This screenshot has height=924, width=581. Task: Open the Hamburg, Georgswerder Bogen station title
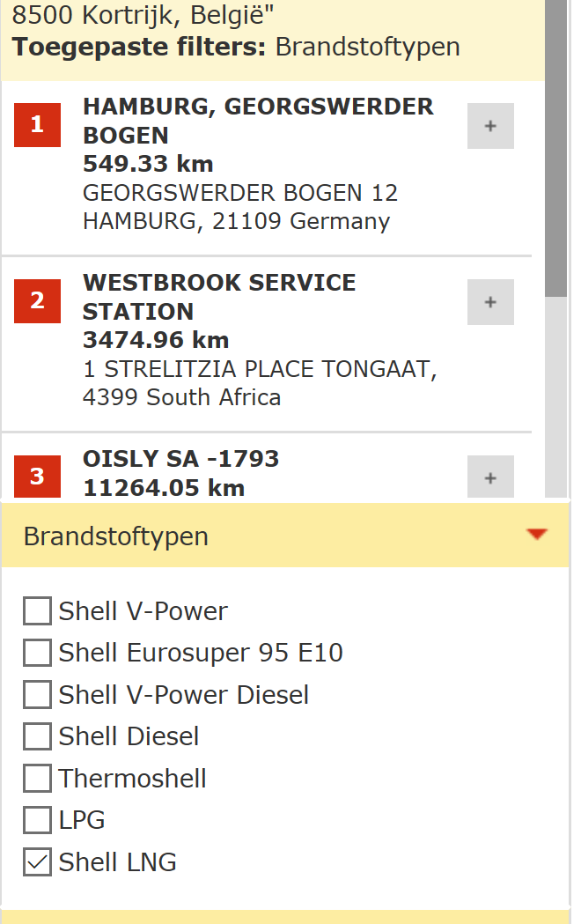point(258,121)
